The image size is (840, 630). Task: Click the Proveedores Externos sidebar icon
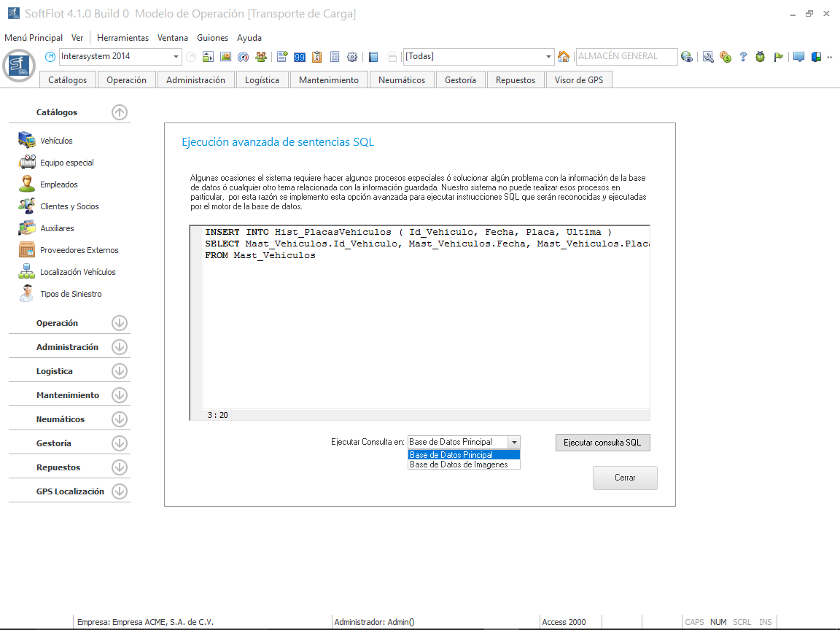pyautogui.click(x=27, y=250)
